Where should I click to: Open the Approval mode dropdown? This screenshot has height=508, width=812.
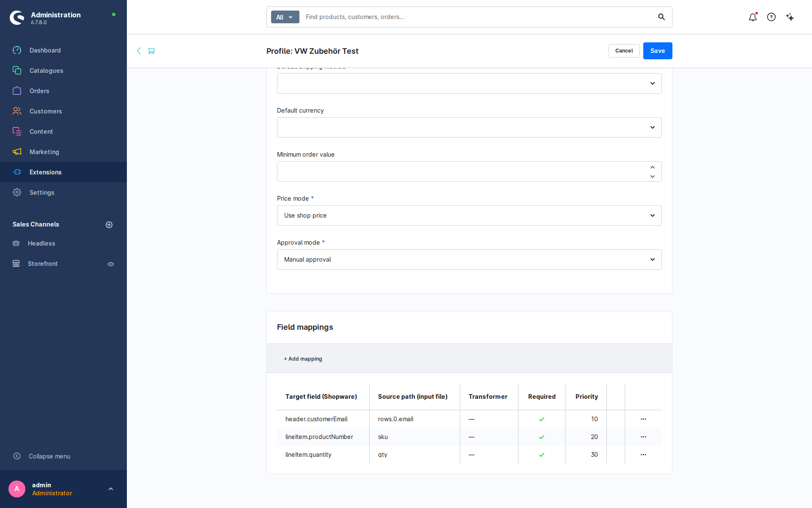click(x=469, y=260)
